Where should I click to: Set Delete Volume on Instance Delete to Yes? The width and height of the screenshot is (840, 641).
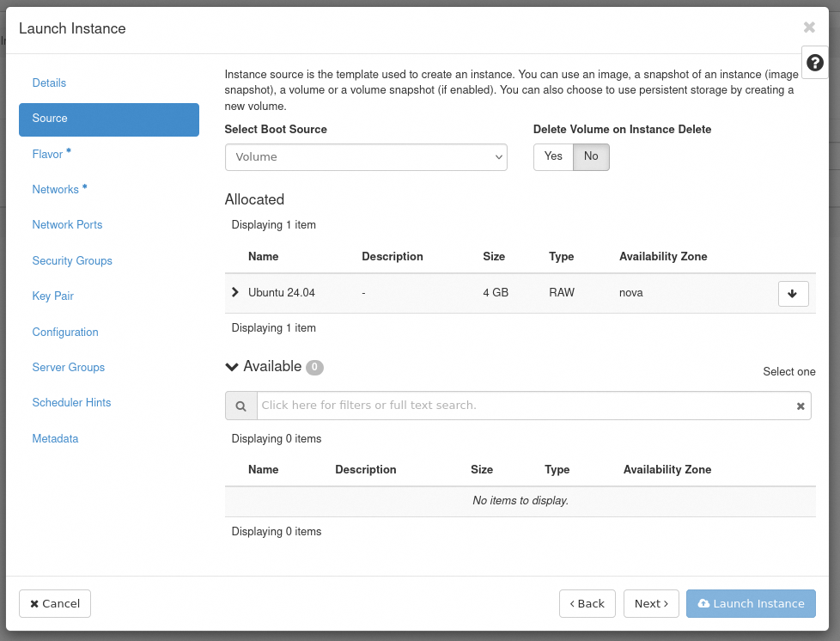(x=553, y=156)
